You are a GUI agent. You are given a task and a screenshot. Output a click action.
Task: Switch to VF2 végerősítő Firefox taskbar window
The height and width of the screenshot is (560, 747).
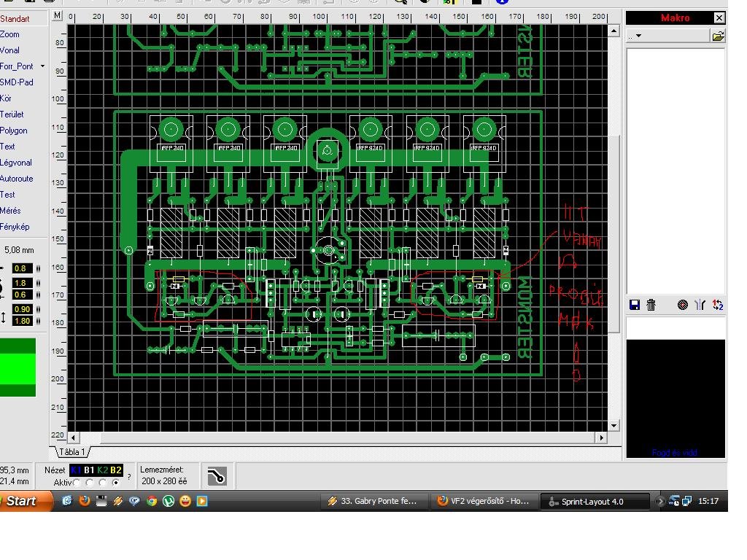click(484, 501)
